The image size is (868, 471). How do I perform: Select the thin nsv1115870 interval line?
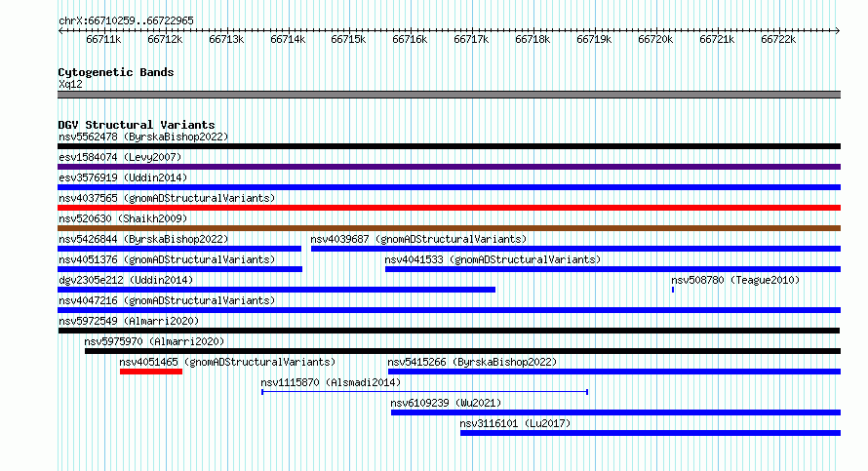click(424, 392)
